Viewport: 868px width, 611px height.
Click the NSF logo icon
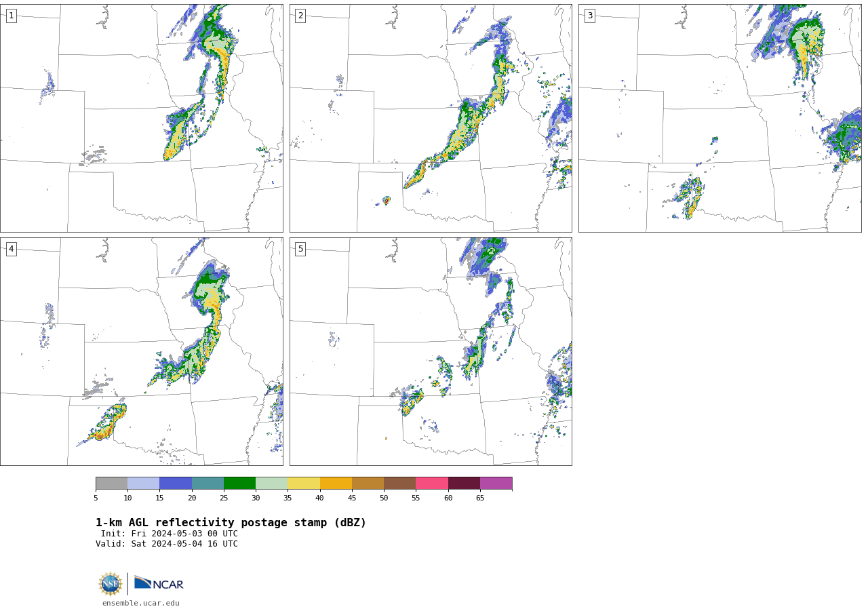111,584
